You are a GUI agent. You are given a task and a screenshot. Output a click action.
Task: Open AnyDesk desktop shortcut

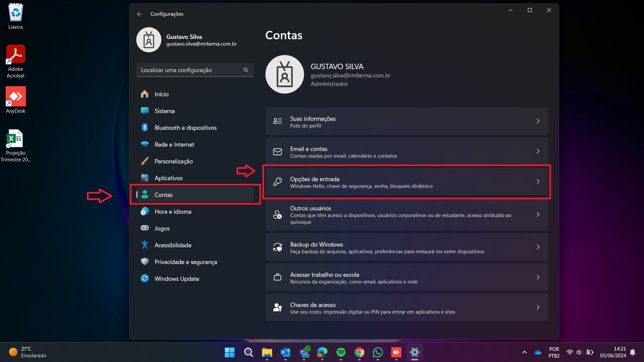click(15, 100)
